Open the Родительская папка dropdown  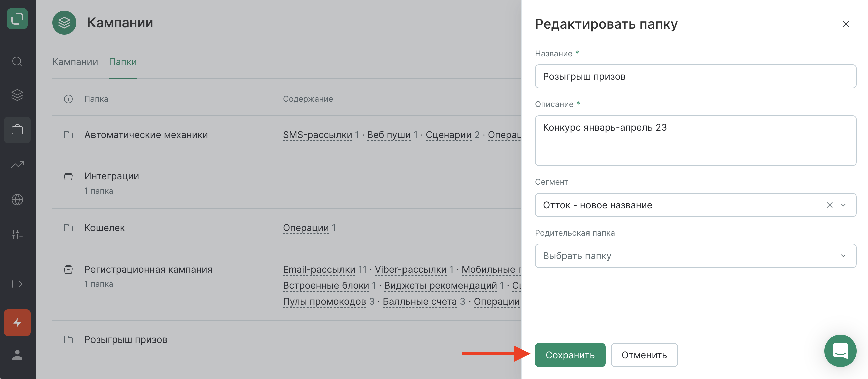695,256
